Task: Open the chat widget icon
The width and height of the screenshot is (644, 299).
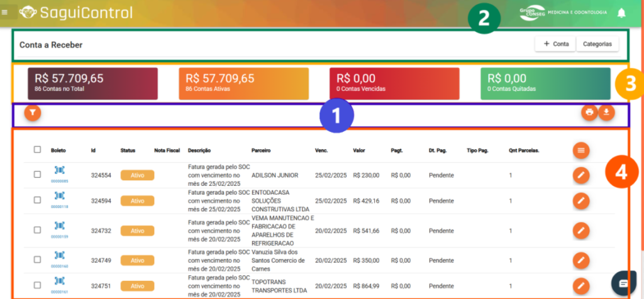Action: coord(623,283)
